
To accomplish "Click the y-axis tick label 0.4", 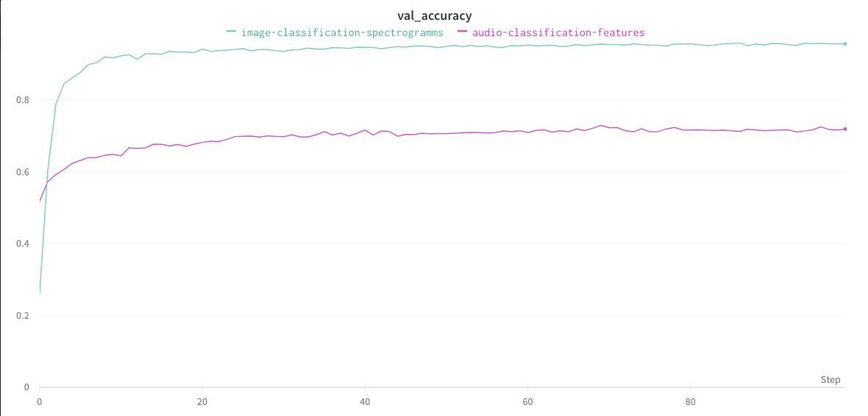I will 22,244.
